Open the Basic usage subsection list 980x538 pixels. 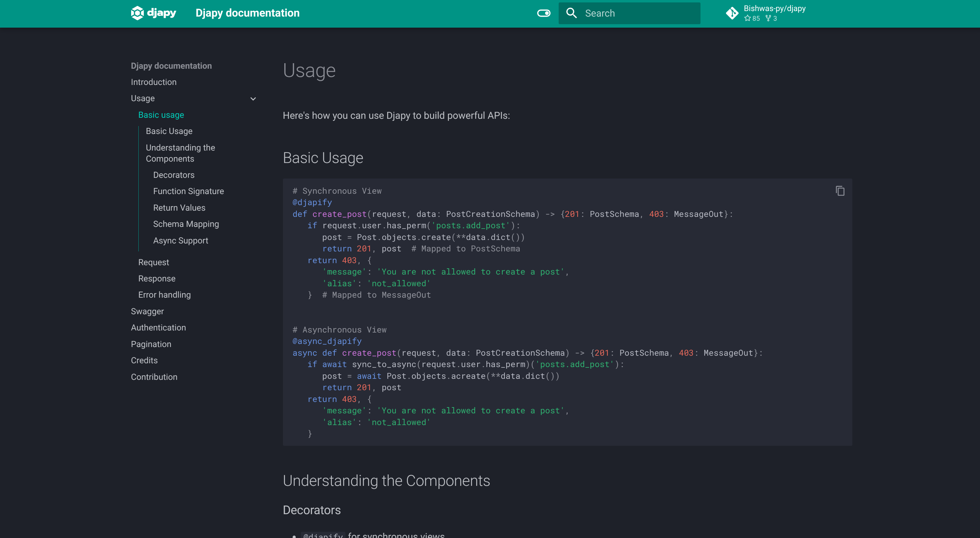tap(161, 115)
